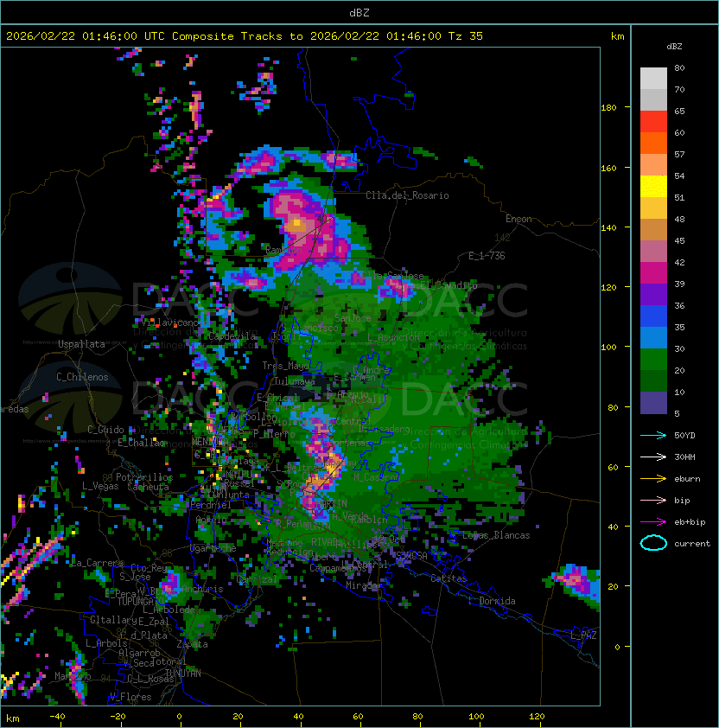Select the dark orange 60-57 dBZ swatch
The width and height of the screenshot is (719, 728).
(x=653, y=143)
